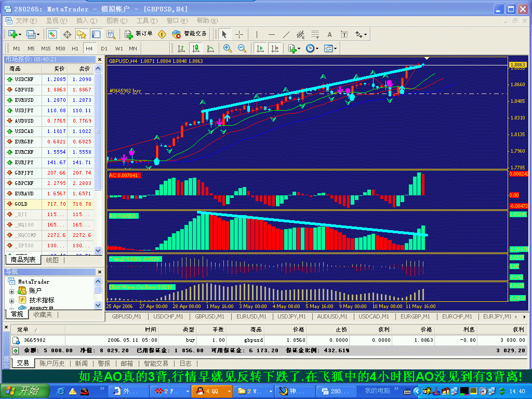Select EURJPY row in market watch
The width and height of the screenshot is (532, 399).
click(x=49, y=162)
